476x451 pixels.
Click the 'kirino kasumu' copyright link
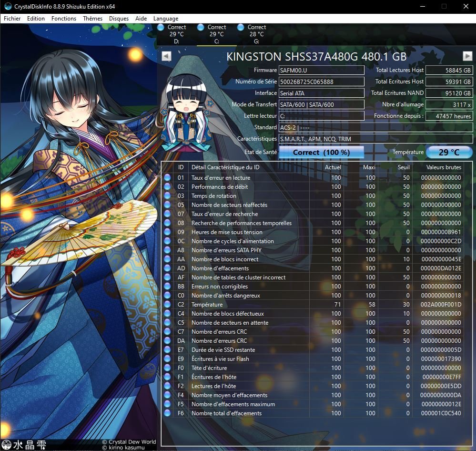(123, 448)
